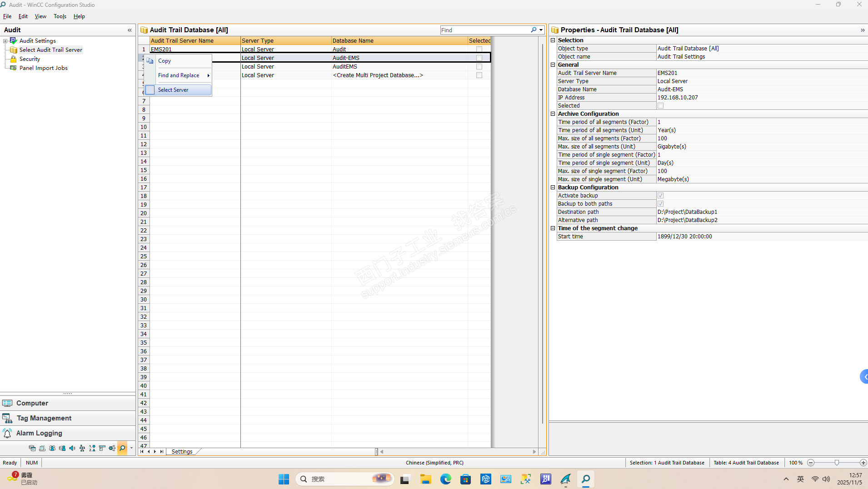
Task: Open the Tools menu
Action: tap(60, 16)
